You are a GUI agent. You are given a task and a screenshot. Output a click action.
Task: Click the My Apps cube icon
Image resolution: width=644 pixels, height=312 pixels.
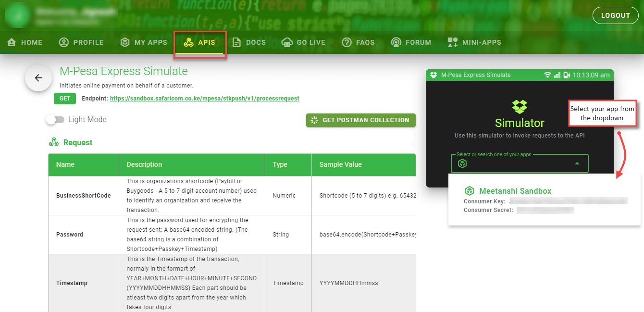pos(125,42)
